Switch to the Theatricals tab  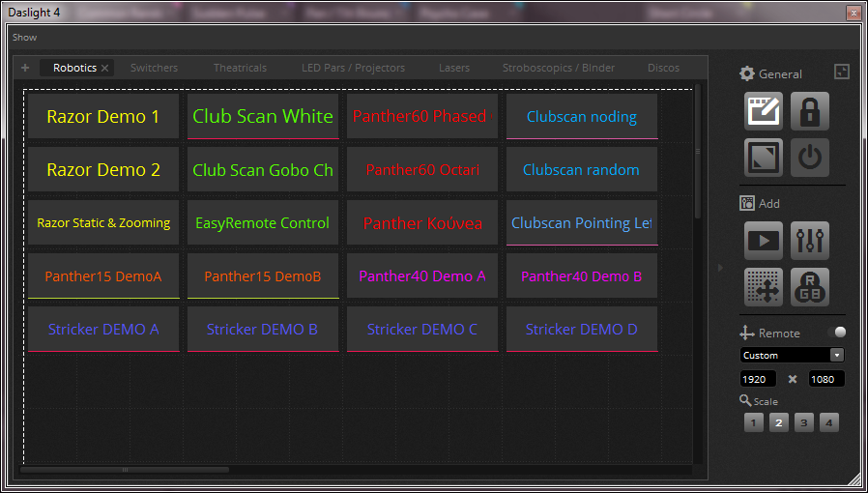click(x=241, y=68)
